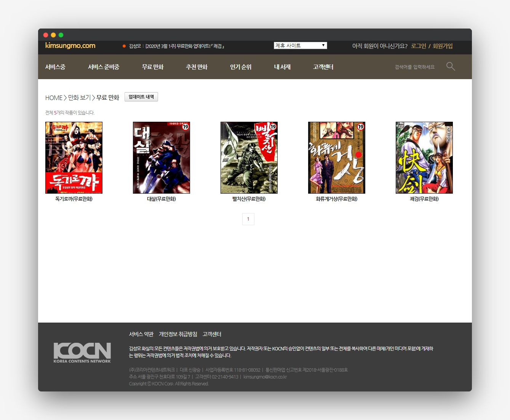
Task: Click the 독기로까(무료만화) title
Action: 74,199
